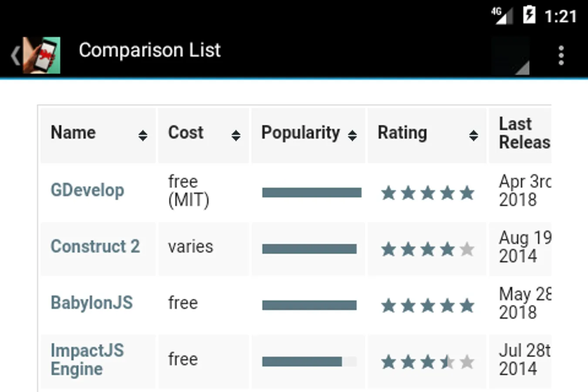Viewport: 588px width, 392px height.
Task: Tap the app icon in the action bar
Action: coord(42,55)
